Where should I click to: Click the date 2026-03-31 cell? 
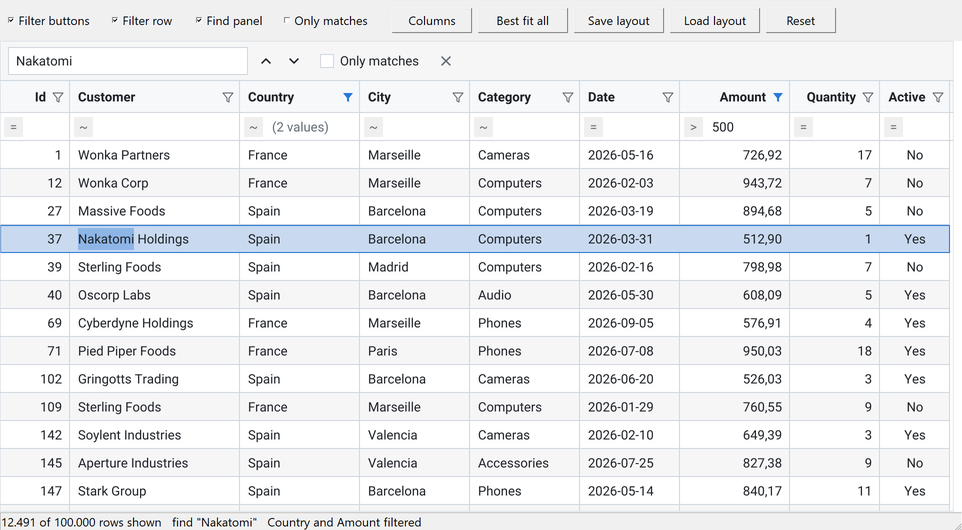tap(629, 239)
